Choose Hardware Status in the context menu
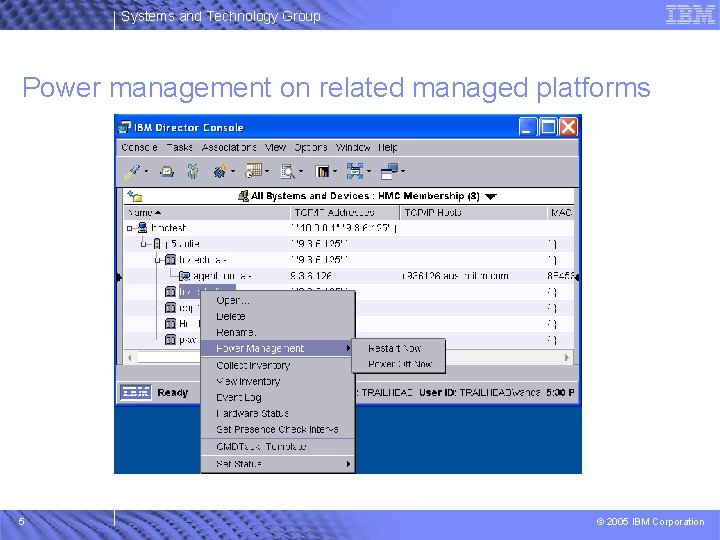This screenshot has width=720, height=540. click(x=278, y=413)
